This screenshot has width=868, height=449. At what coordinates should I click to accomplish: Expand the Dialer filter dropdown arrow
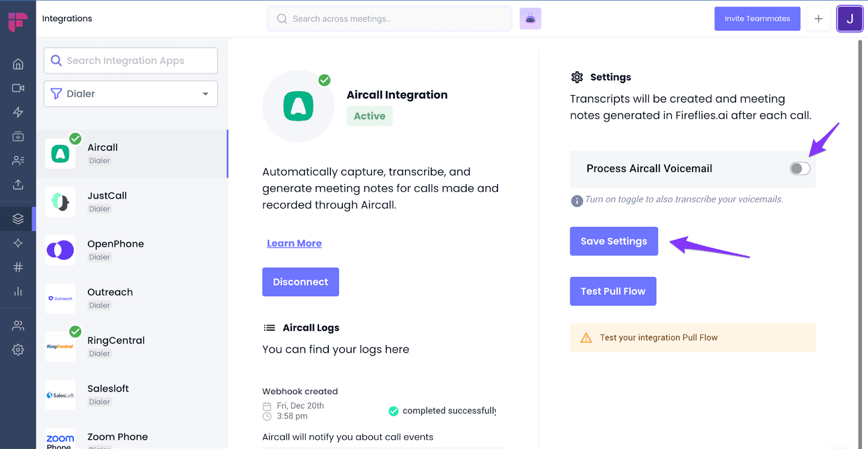coord(206,94)
